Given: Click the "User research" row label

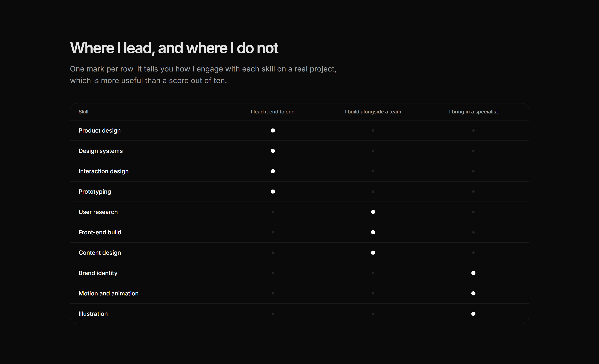Looking at the screenshot, I should pos(98,212).
